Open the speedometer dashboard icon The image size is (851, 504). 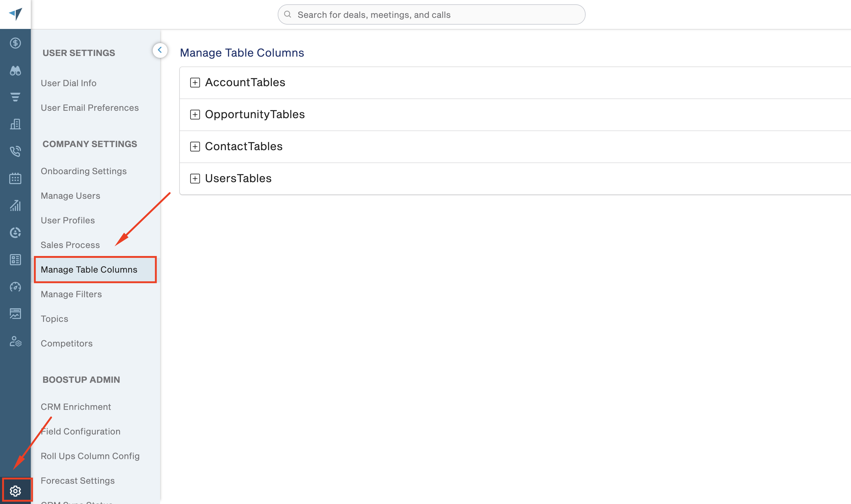(x=15, y=287)
